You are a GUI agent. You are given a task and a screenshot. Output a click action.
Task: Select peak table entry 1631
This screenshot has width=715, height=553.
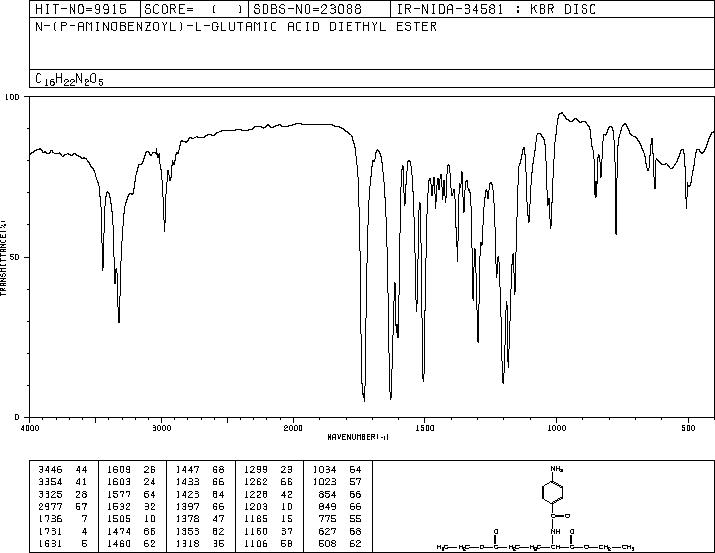click(50, 543)
